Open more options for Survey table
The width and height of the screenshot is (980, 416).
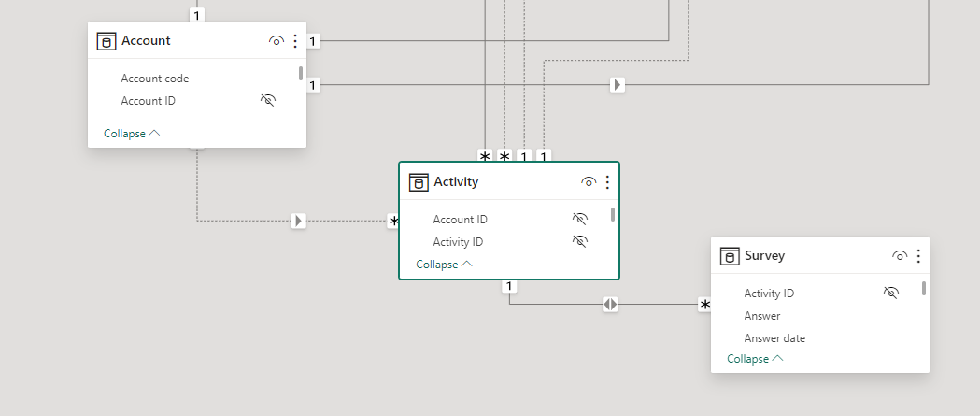coord(918,256)
